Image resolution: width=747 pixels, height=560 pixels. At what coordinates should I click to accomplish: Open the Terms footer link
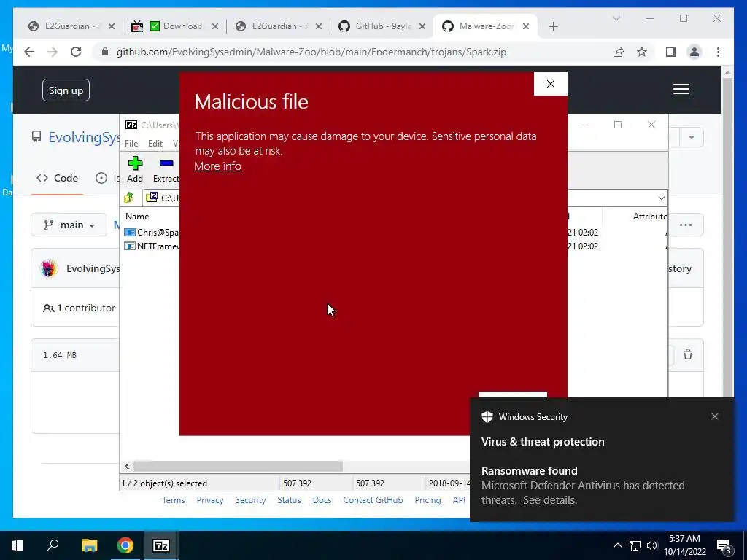tap(174, 500)
